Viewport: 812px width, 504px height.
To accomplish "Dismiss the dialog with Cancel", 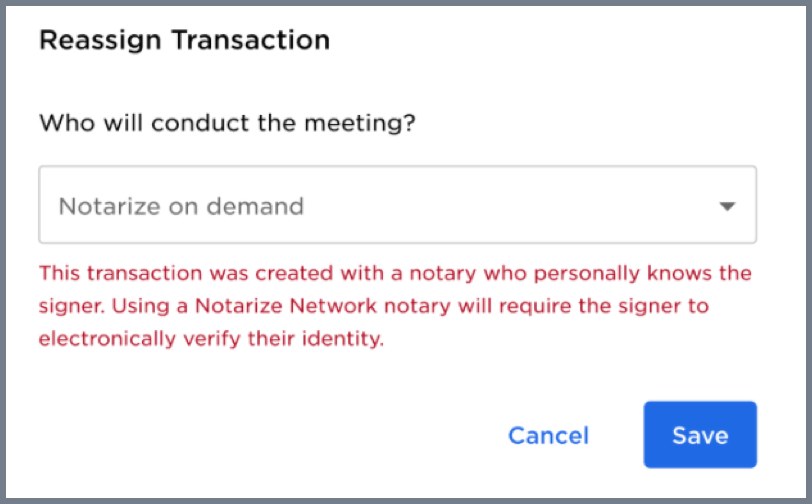I will click(548, 436).
